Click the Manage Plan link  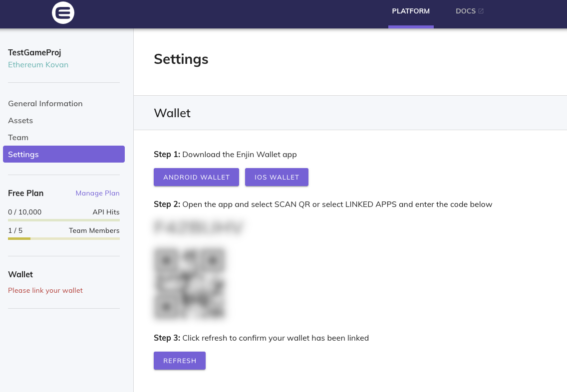coord(97,194)
